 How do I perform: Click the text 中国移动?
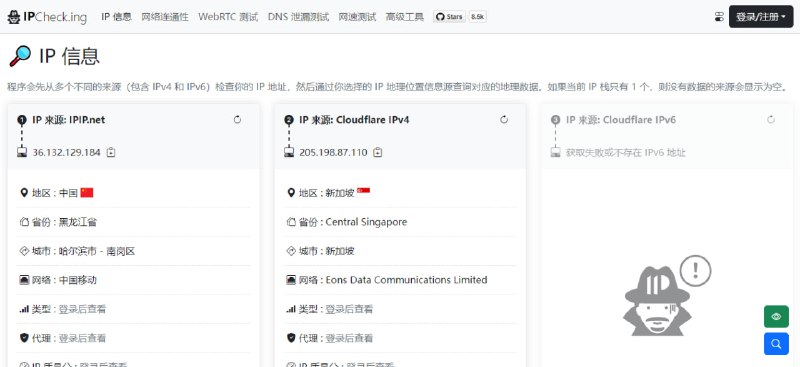pyautogui.click(x=78, y=280)
